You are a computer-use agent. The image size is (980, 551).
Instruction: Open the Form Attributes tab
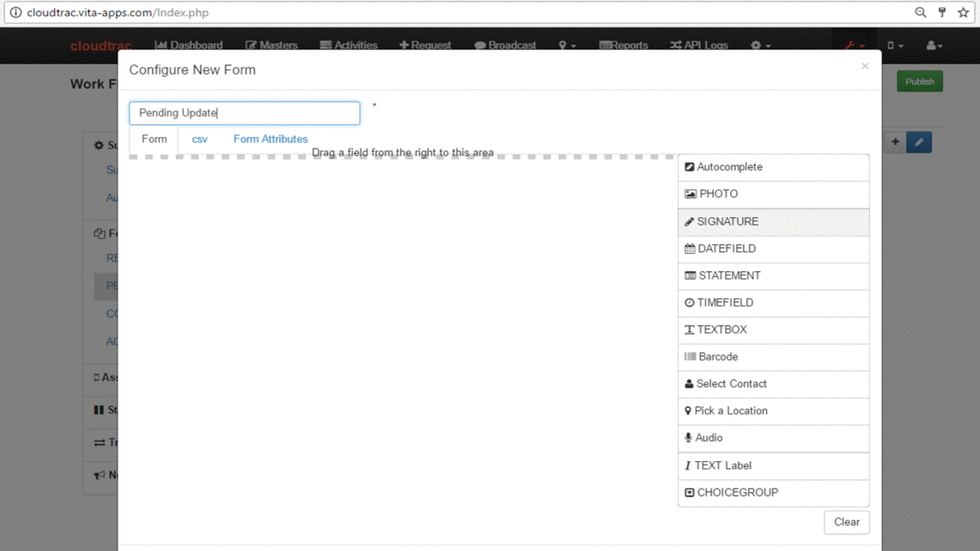coord(270,140)
